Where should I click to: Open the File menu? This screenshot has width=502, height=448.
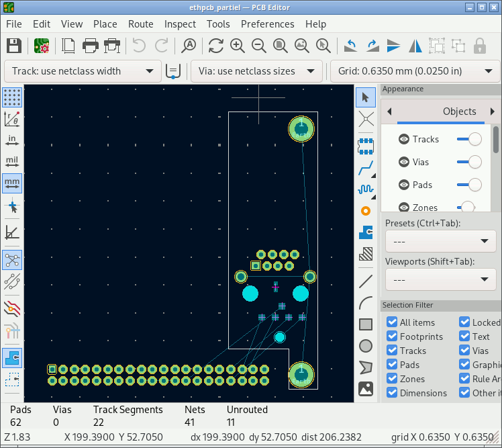[x=14, y=24]
